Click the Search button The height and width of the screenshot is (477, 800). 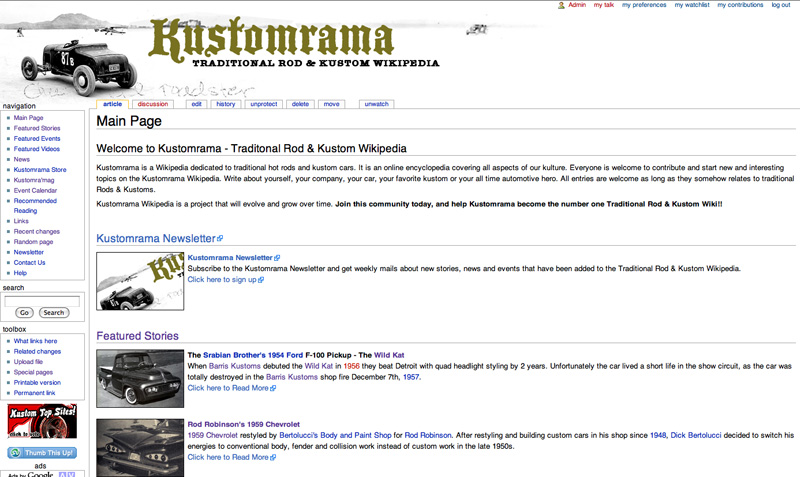54,313
